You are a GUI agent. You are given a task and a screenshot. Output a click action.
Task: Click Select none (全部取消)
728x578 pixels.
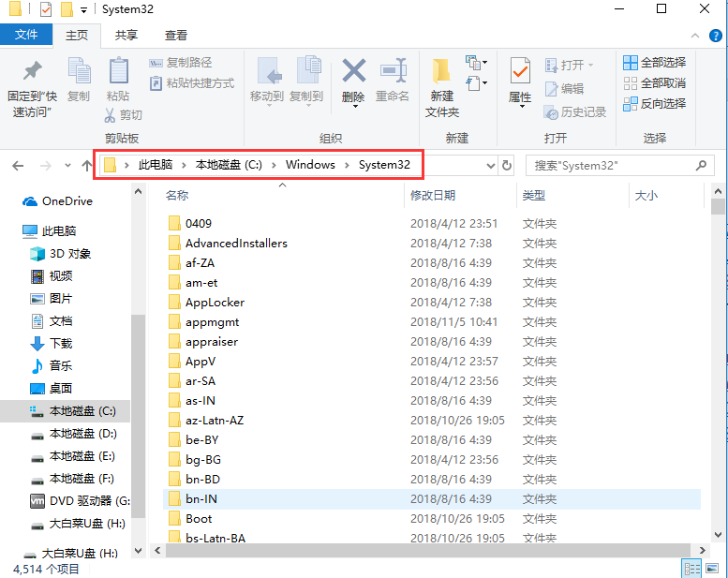(x=655, y=83)
